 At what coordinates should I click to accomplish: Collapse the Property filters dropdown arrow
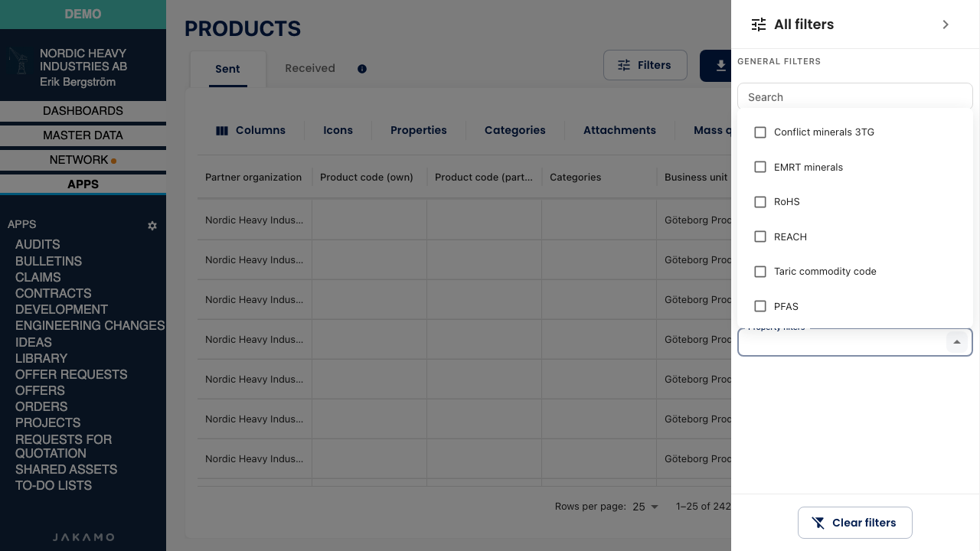tap(957, 342)
